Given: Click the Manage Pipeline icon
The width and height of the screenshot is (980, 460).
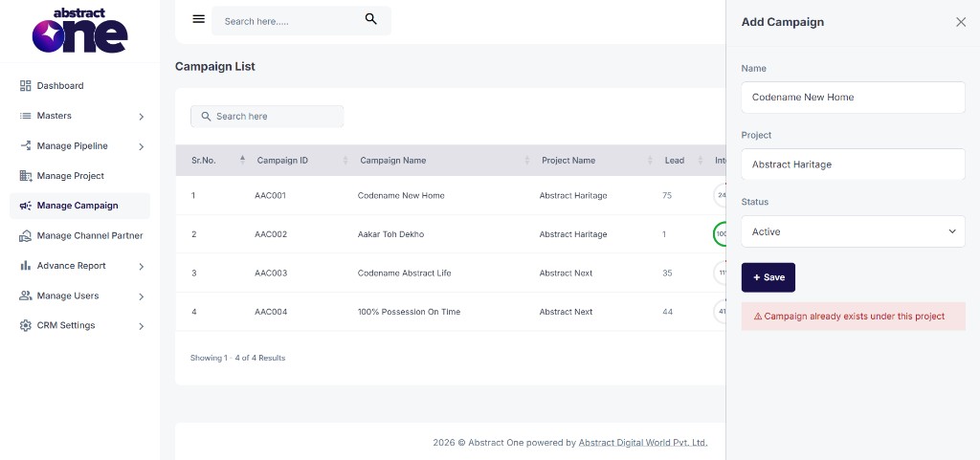Looking at the screenshot, I should click(x=26, y=145).
